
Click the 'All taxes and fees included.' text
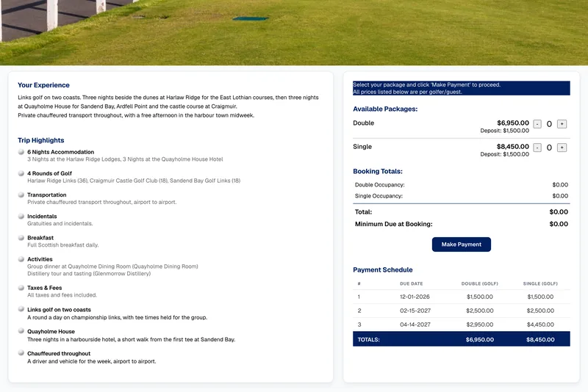pos(62,295)
